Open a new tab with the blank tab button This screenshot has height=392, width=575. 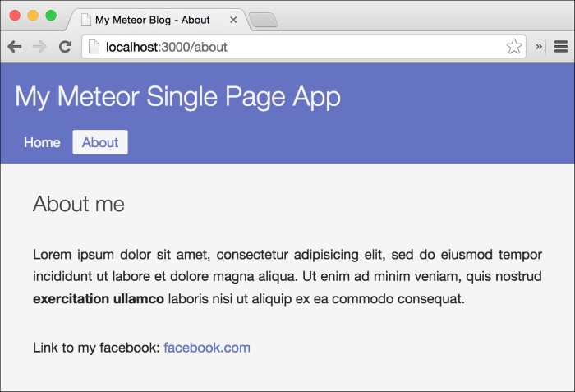coord(263,20)
